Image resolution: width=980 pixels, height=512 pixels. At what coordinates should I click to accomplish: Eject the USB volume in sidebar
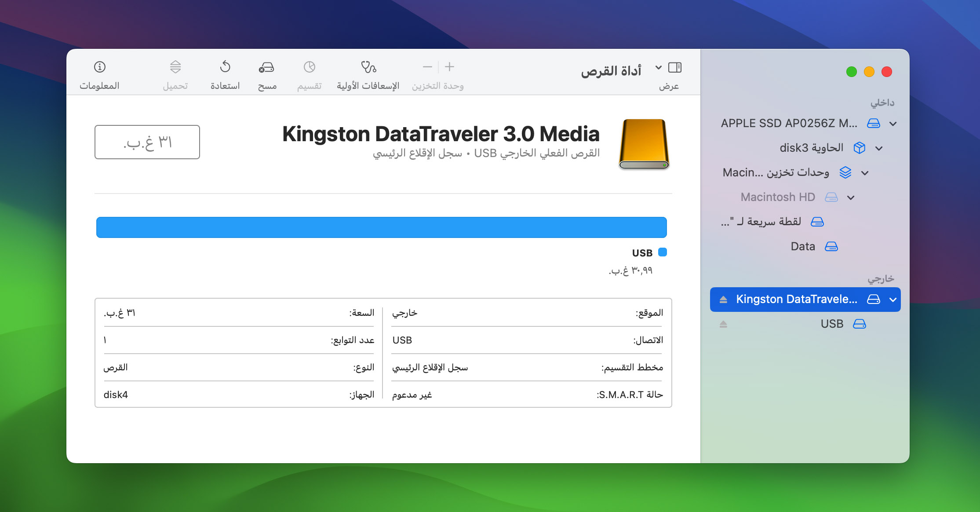pyautogui.click(x=723, y=324)
